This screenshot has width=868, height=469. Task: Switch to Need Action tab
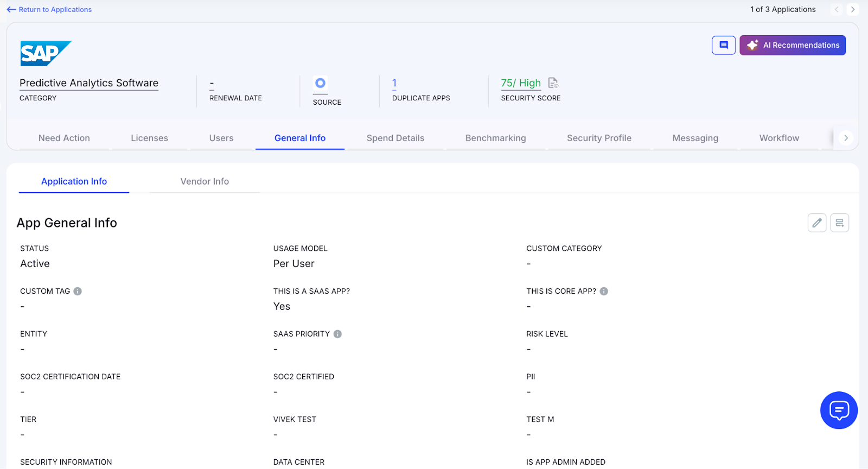point(64,138)
